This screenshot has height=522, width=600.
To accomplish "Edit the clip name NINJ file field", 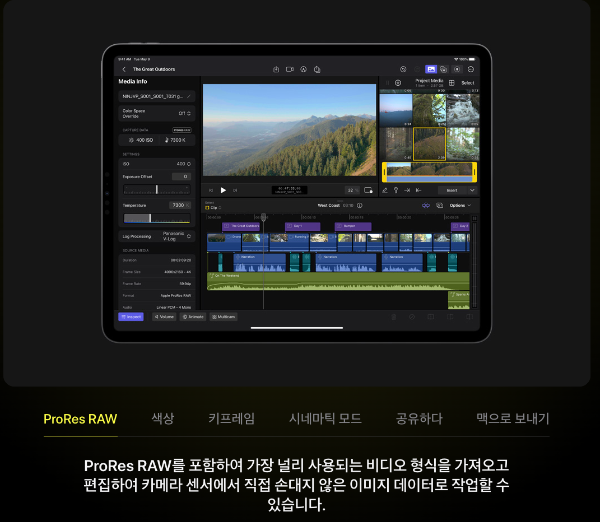I will click(157, 96).
